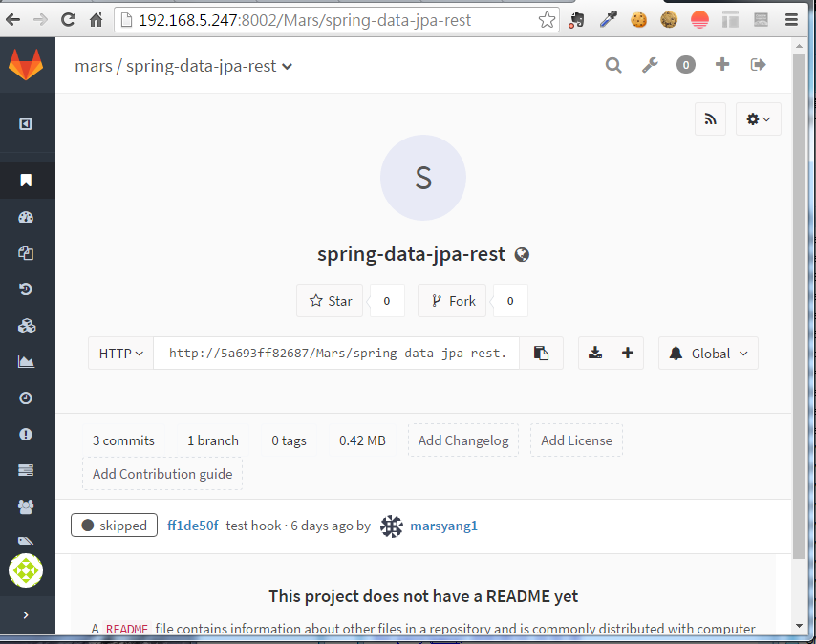
Task: Open the 1 branch link
Action: click(x=213, y=440)
